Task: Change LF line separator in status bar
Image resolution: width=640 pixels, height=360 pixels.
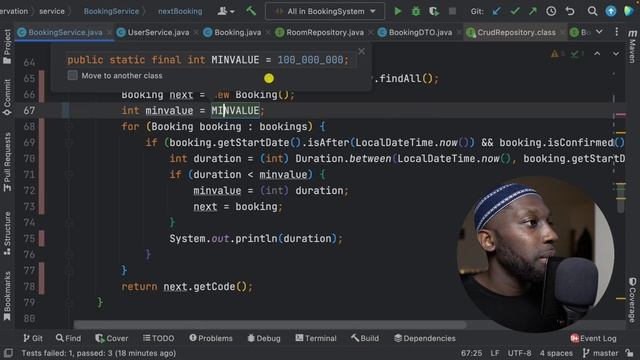Action: [x=495, y=353]
